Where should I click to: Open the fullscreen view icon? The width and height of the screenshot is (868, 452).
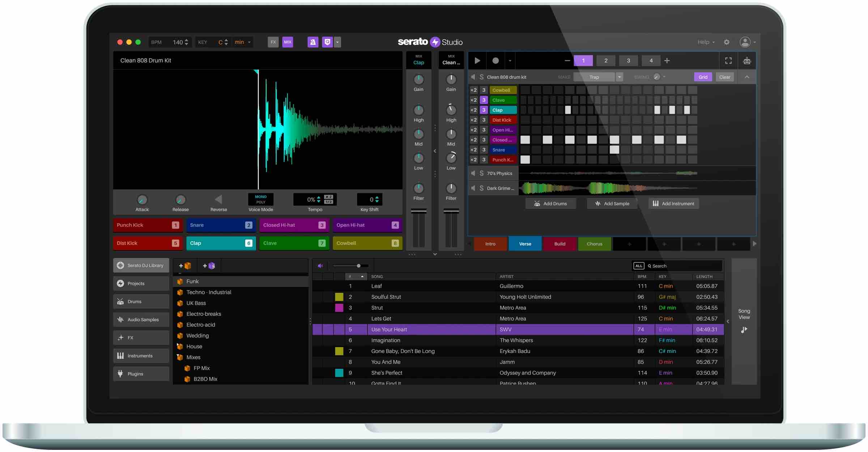(x=728, y=61)
